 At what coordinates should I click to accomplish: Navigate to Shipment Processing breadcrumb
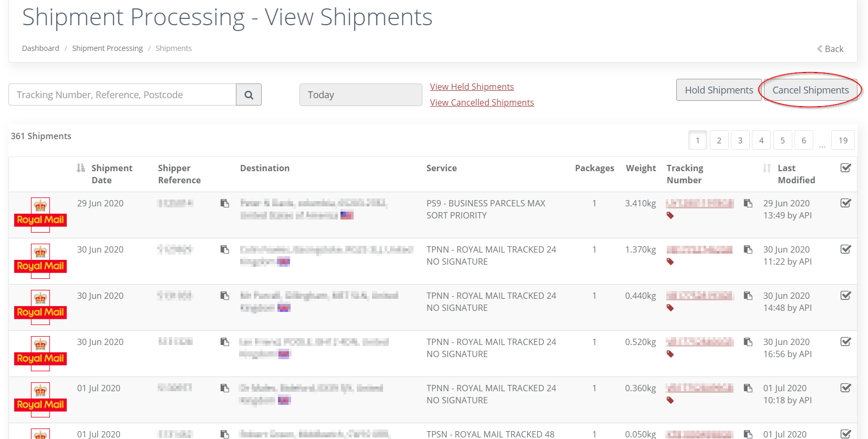pos(107,48)
